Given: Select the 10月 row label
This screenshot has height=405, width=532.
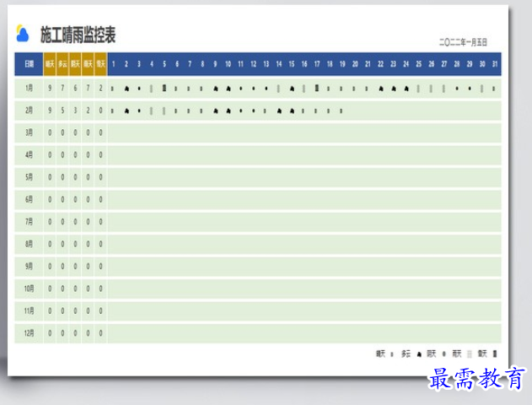Looking at the screenshot, I should (x=29, y=289).
